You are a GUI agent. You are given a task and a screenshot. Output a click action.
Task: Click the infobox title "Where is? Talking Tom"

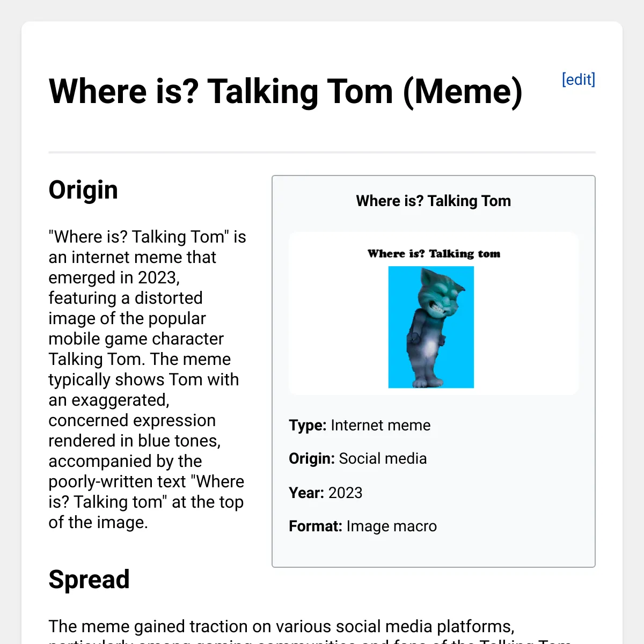click(x=433, y=201)
